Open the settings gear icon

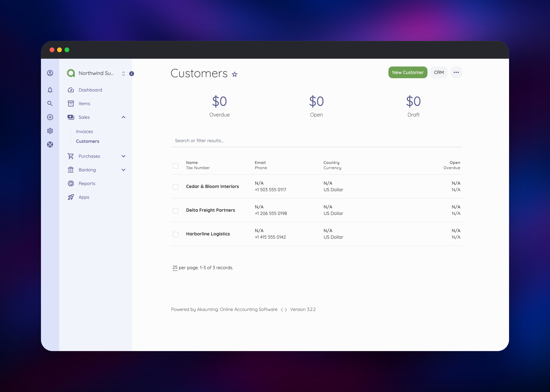point(50,131)
